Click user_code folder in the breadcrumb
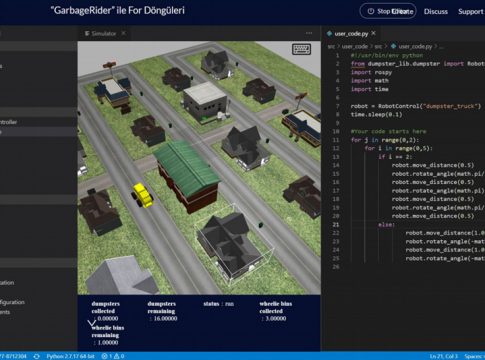The image size is (485, 360). click(355, 46)
